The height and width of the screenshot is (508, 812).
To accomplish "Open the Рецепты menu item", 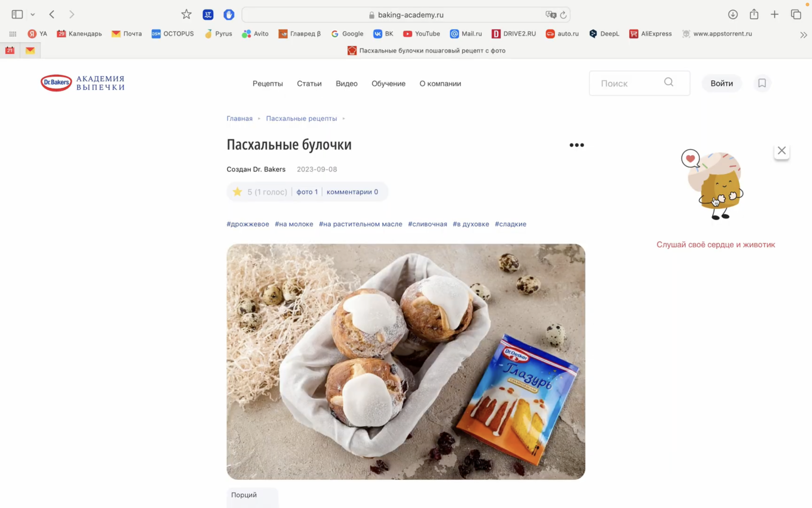I will click(x=267, y=84).
